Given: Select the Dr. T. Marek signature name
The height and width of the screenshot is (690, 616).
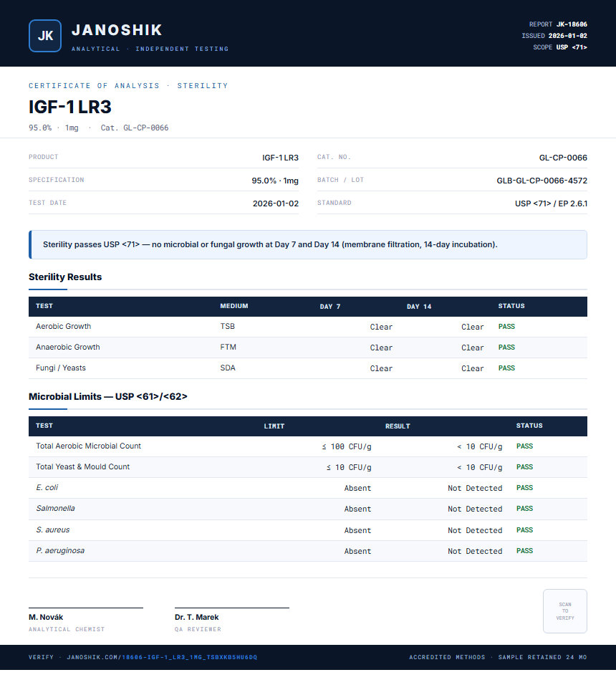Looking at the screenshot, I should [x=197, y=617].
